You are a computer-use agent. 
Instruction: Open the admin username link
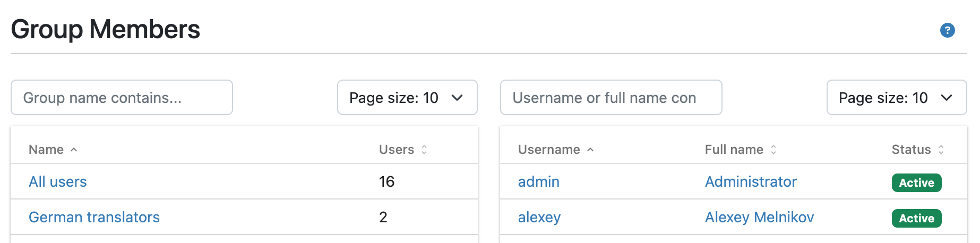[539, 181]
